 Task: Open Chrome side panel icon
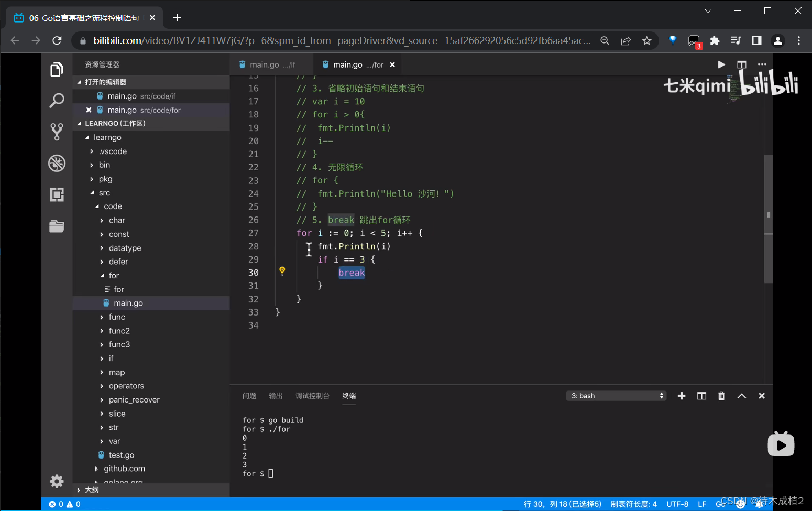(756, 40)
